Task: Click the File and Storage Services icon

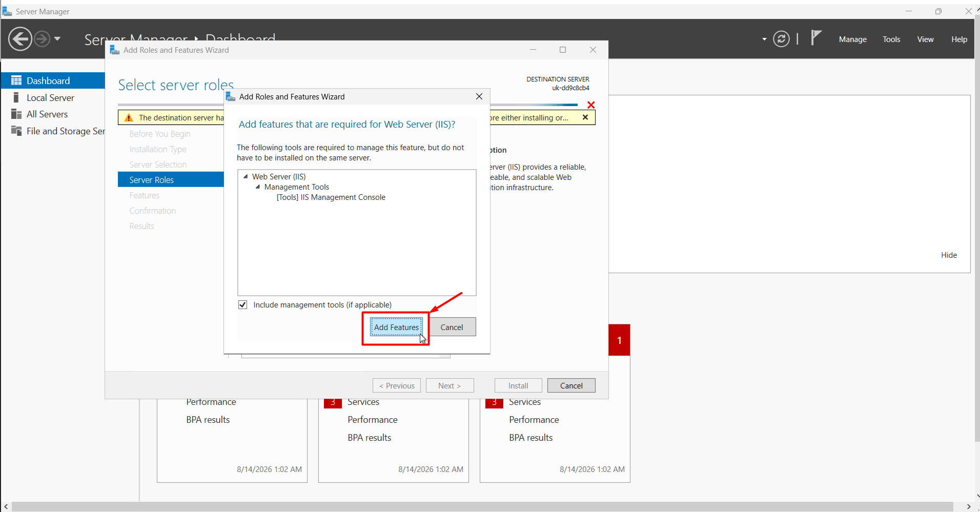Action: [16, 131]
